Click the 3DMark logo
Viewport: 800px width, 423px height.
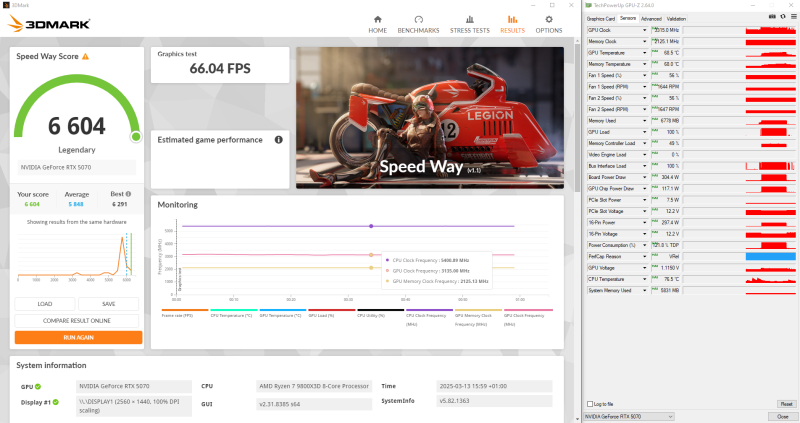[49, 23]
